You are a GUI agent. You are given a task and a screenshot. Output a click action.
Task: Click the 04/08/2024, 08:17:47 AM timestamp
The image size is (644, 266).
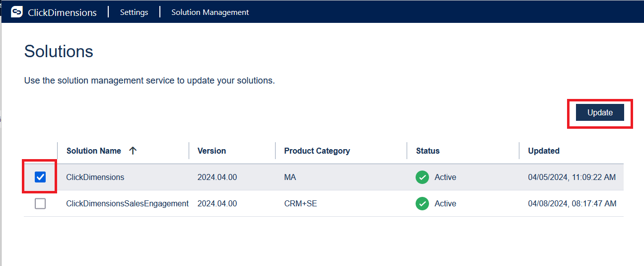point(572,203)
